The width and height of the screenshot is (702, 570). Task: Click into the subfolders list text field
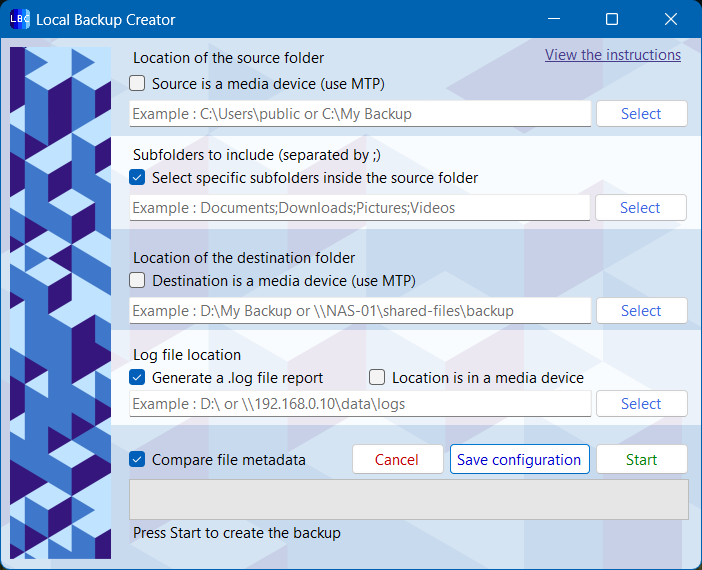click(360, 208)
